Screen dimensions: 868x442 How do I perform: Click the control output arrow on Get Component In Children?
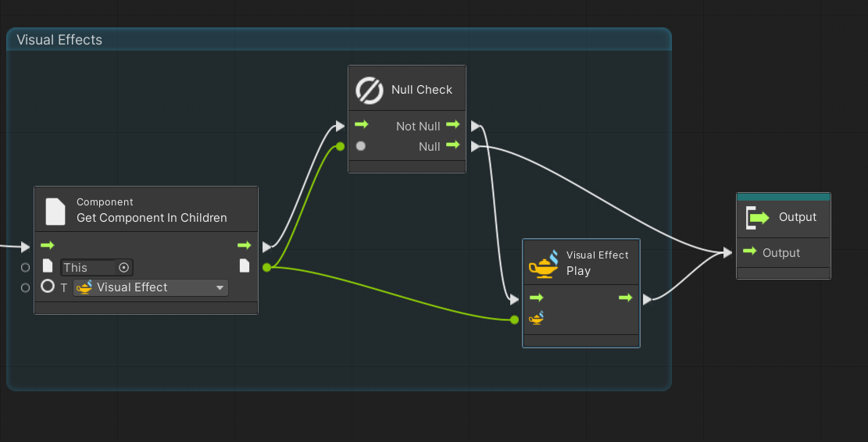coord(244,245)
